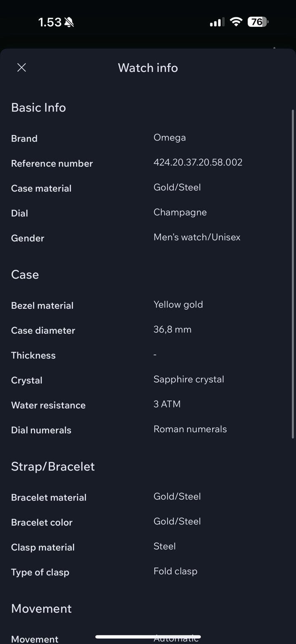
Task: Select the reference number 424.20.37.20.58.002
Action: 198,162
